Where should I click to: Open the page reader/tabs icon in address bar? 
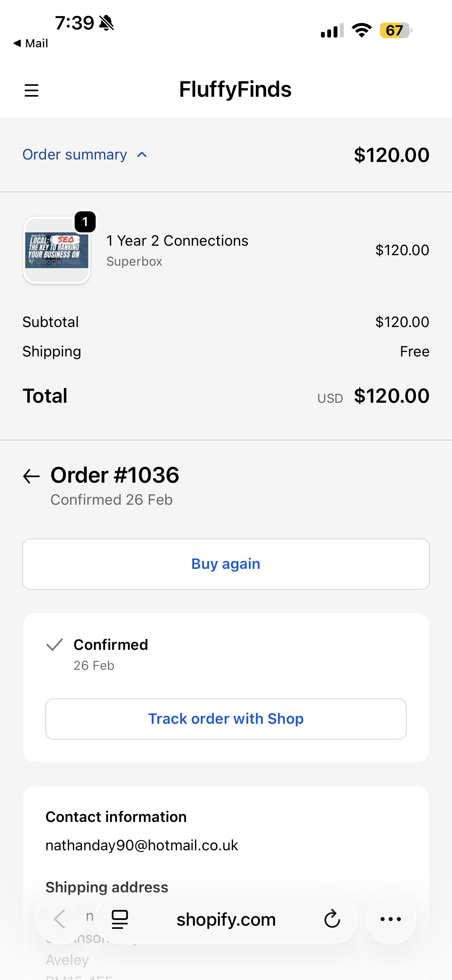coord(120,919)
